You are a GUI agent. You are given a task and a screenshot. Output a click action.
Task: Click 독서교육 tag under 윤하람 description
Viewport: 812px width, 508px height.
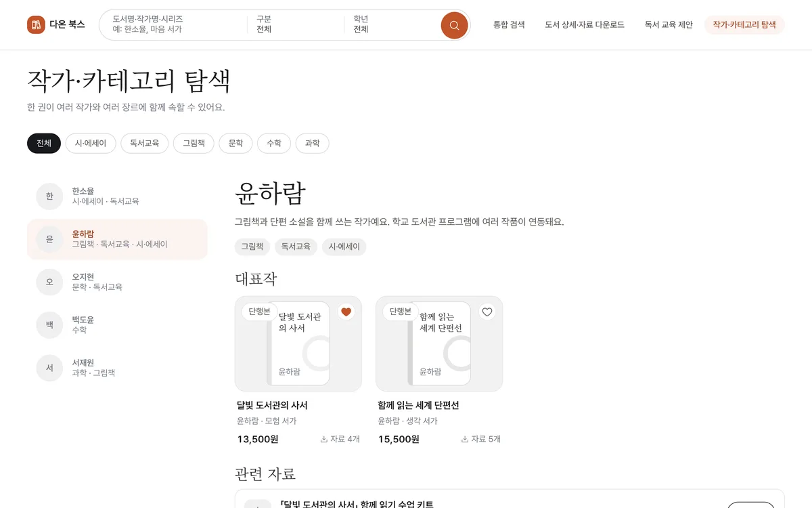pyautogui.click(x=296, y=247)
